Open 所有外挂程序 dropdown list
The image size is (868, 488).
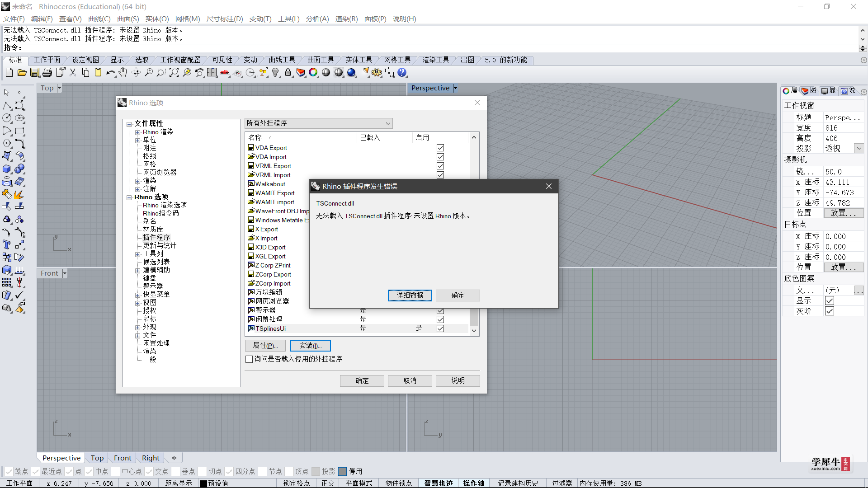coord(319,123)
